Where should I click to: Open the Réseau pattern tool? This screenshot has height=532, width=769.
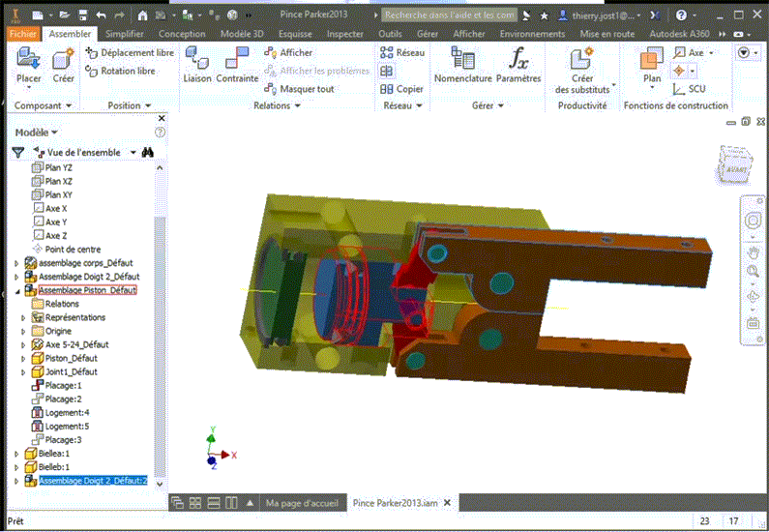pos(402,52)
